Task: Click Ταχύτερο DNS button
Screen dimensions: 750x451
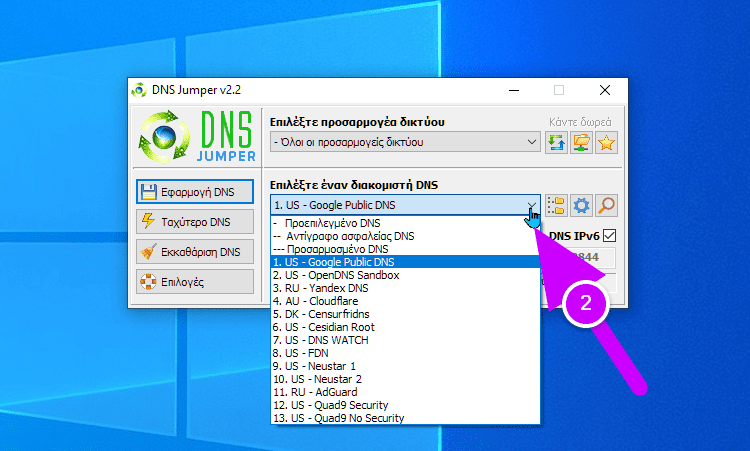Action: coord(195,222)
